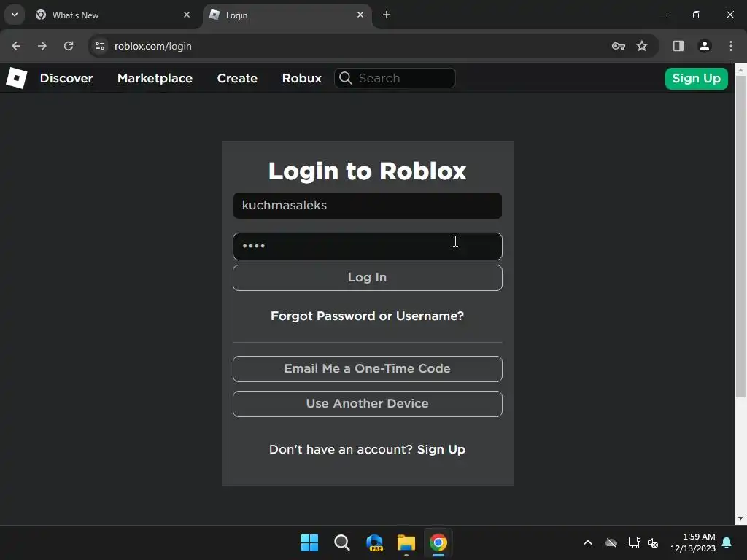Restore down the Chrome window

[x=697, y=15]
